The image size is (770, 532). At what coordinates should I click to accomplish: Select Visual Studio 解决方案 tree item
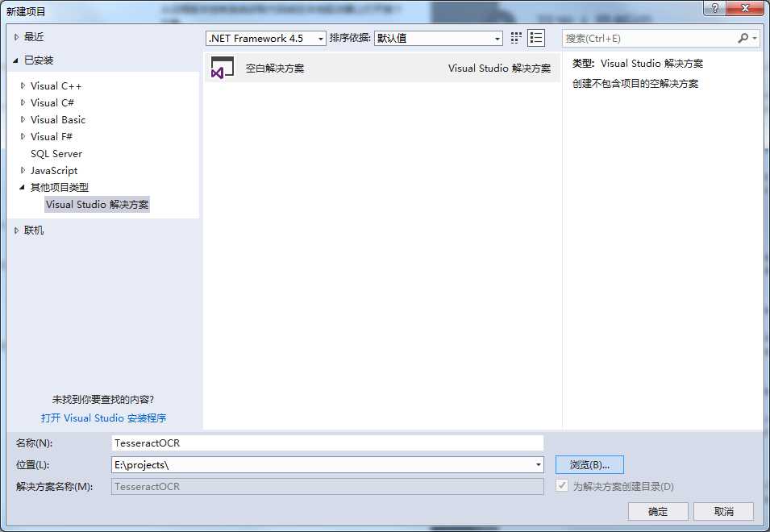98,204
